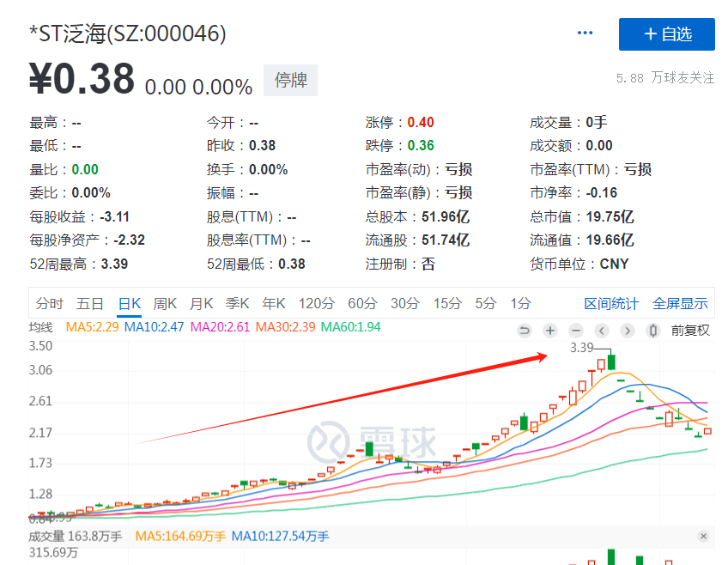Click the MA10:2.47 indicator value

point(155,327)
